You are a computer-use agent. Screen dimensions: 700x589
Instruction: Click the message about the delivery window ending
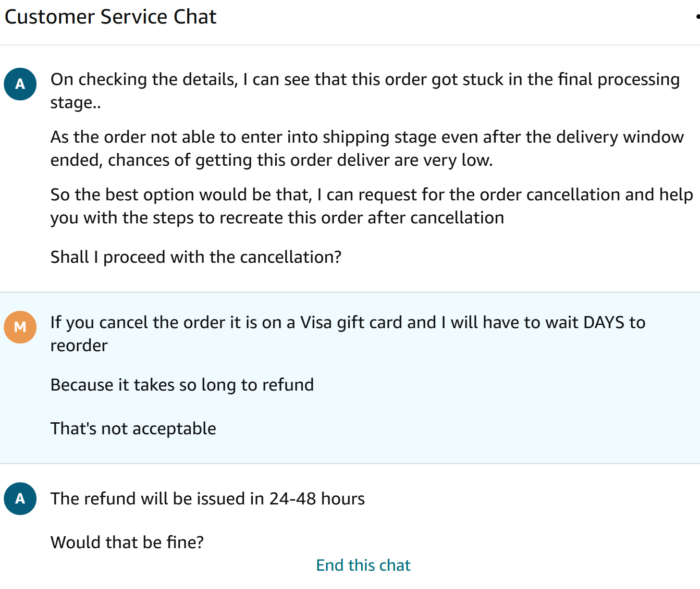pos(367,148)
